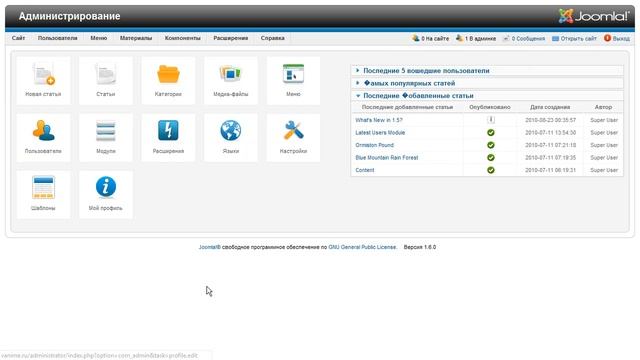The height and width of the screenshot is (360, 640).
Task: Toggle published checkmark for 'Latest Users Module'
Action: click(x=491, y=133)
